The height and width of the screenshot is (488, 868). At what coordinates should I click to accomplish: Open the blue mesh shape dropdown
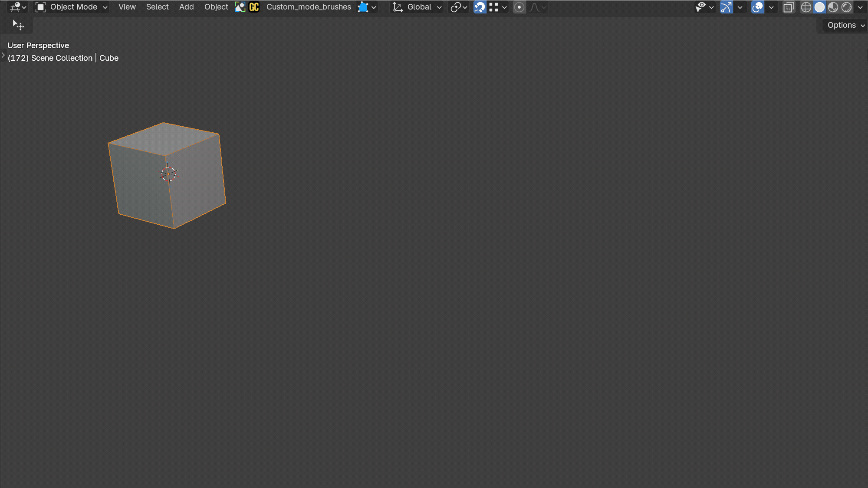[367, 7]
